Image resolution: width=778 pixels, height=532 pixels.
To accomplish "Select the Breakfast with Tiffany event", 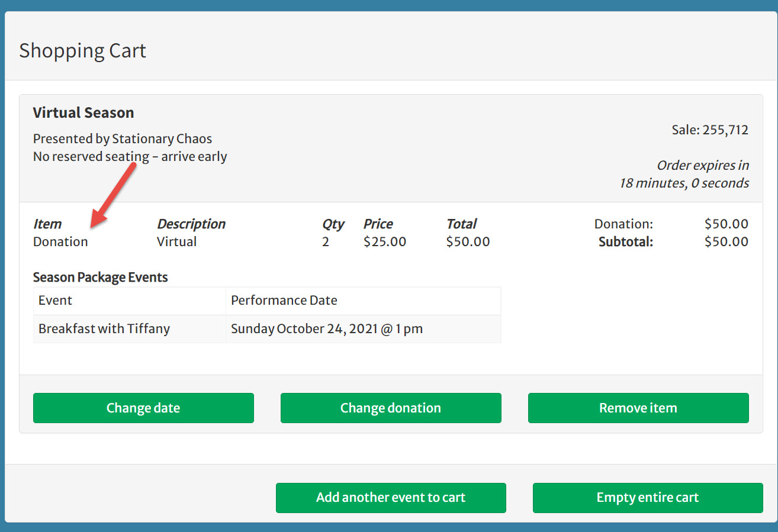I will (104, 329).
